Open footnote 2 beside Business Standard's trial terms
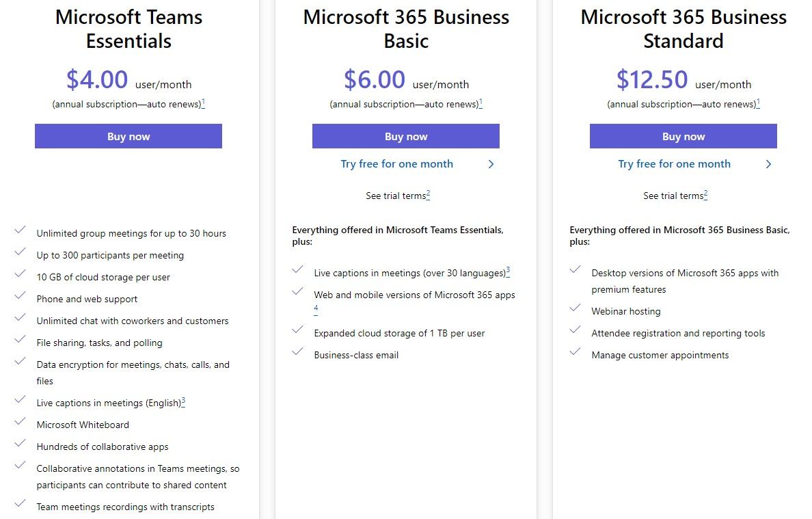The image size is (812, 519). click(x=707, y=193)
